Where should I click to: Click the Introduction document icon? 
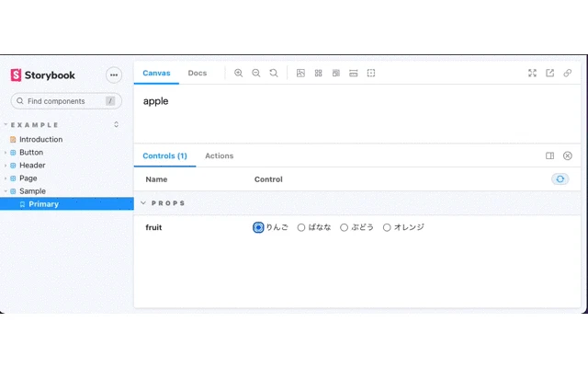pyautogui.click(x=13, y=139)
